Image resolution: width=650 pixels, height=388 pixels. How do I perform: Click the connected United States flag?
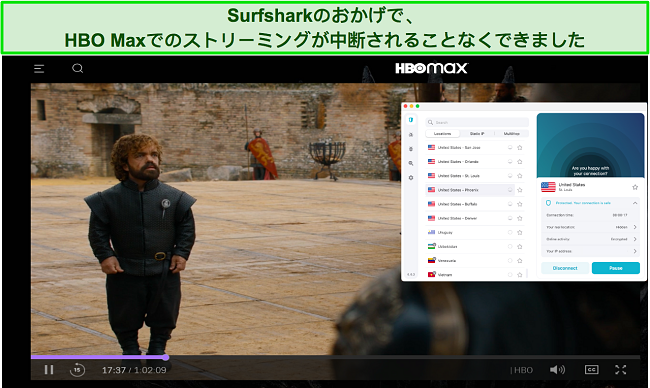tap(548, 187)
